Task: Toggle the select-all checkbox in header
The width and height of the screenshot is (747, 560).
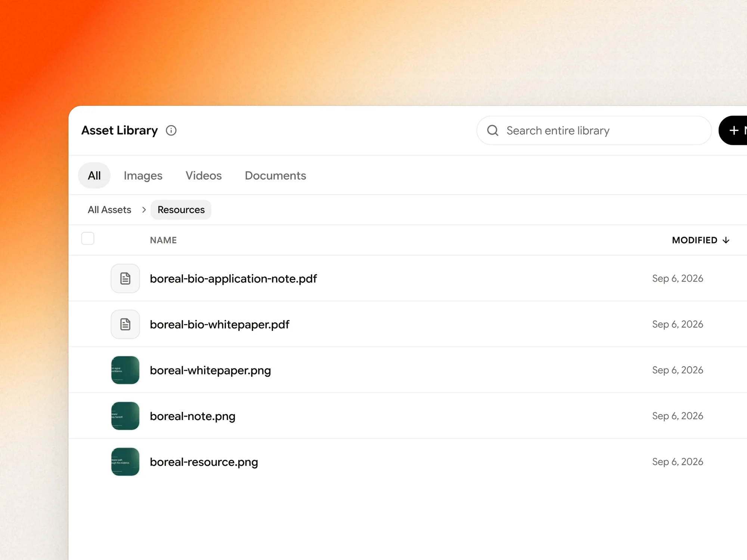Action: (x=88, y=238)
